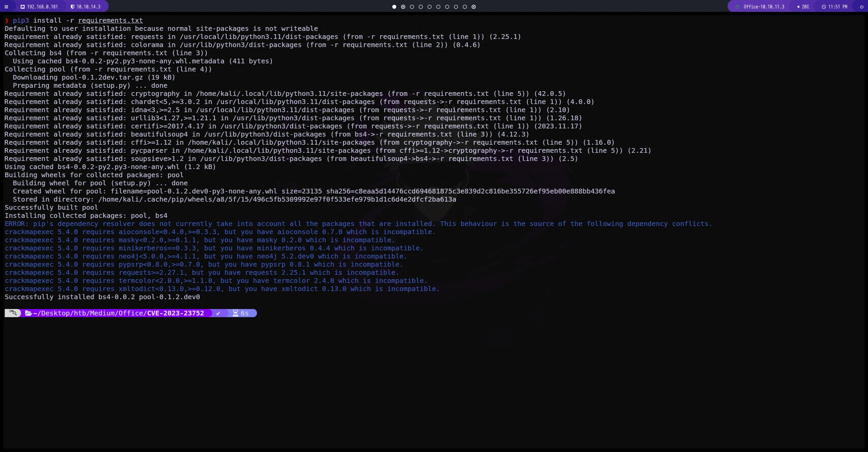Activate the second workspace indicator dot

403,7
